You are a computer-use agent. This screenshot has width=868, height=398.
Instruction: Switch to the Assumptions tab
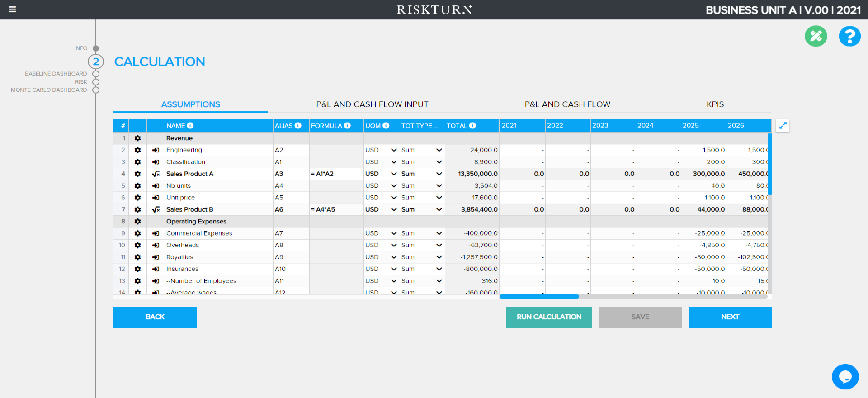190,104
